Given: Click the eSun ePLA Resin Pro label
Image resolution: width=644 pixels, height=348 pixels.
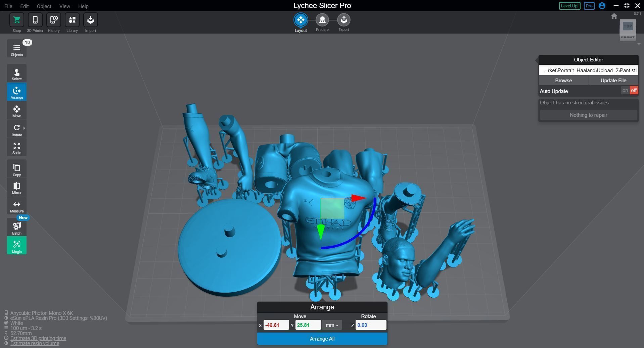Looking at the screenshot, I should click(x=58, y=318).
